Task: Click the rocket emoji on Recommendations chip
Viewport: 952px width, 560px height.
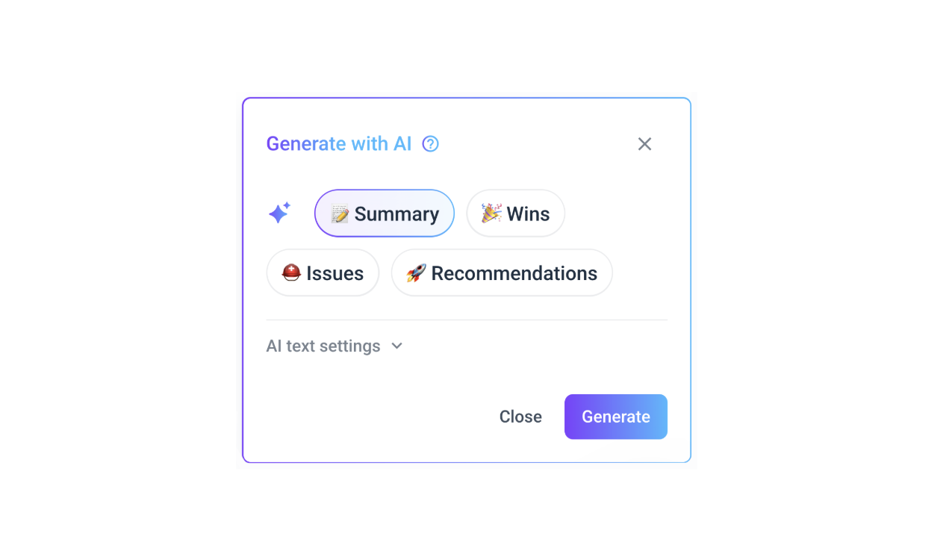Action: click(417, 273)
